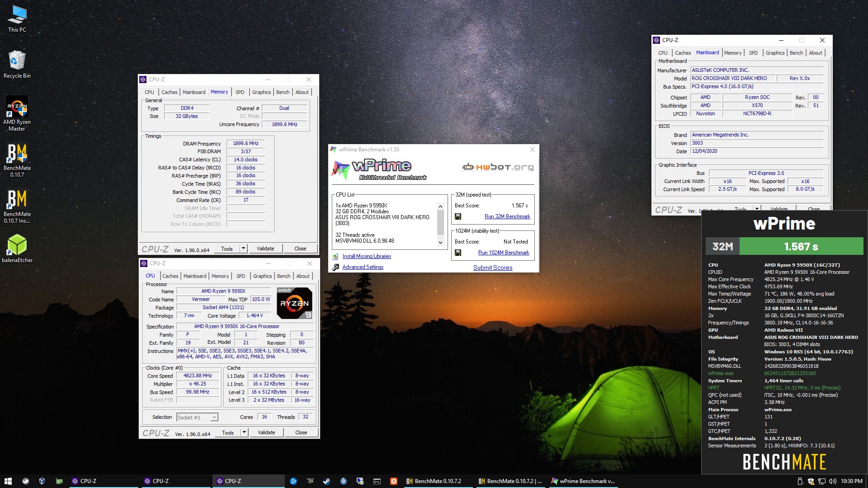Click save icon beside Run 1024M Benchmark
The image size is (868, 488).
click(x=458, y=253)
